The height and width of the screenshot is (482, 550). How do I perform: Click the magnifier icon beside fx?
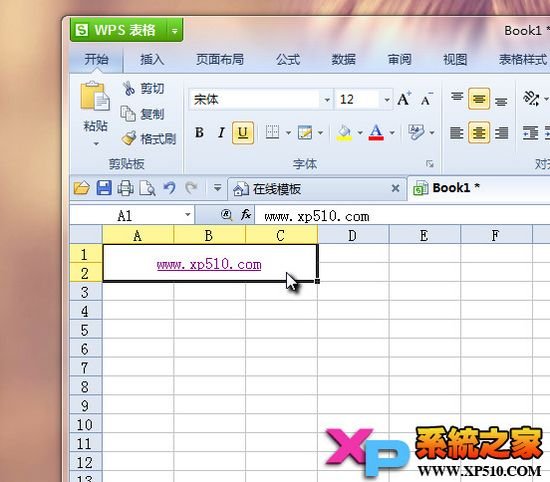click(227, 215)
